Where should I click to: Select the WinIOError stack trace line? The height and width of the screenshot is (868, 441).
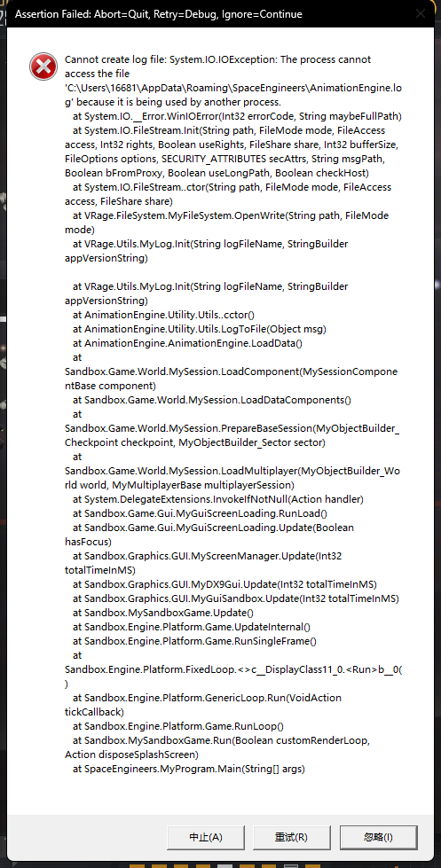(237, 116)
